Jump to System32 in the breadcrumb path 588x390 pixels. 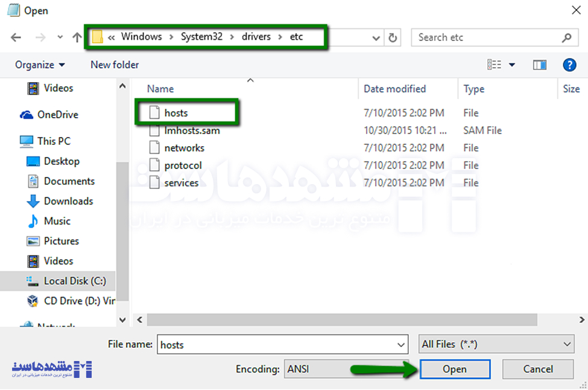[201, 37]
